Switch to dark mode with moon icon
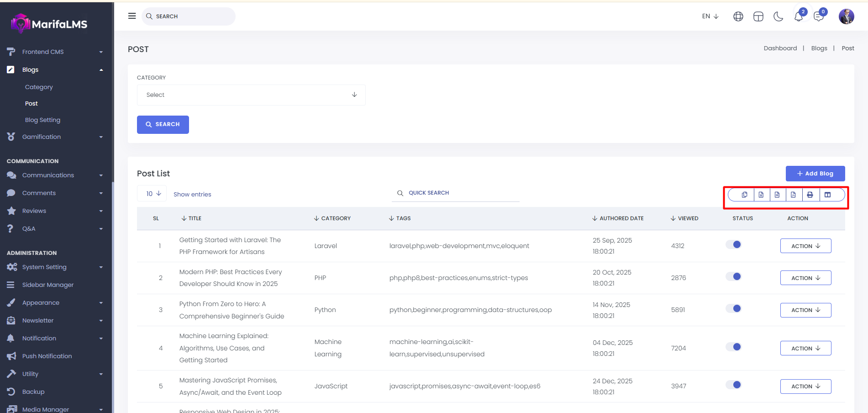 [x=778, y=17]
